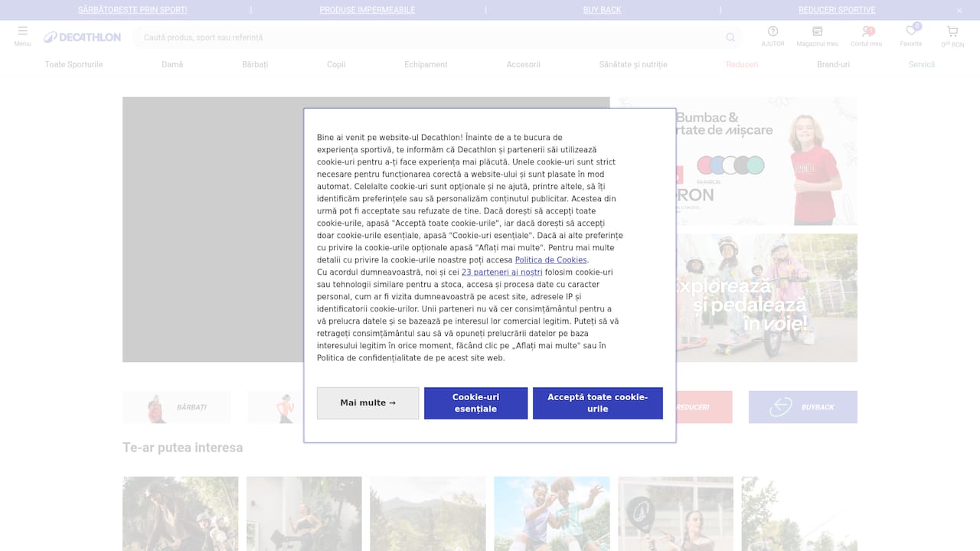980x551 pixels.
Task: Open the Copii menu
Action: tap(336, 64)
